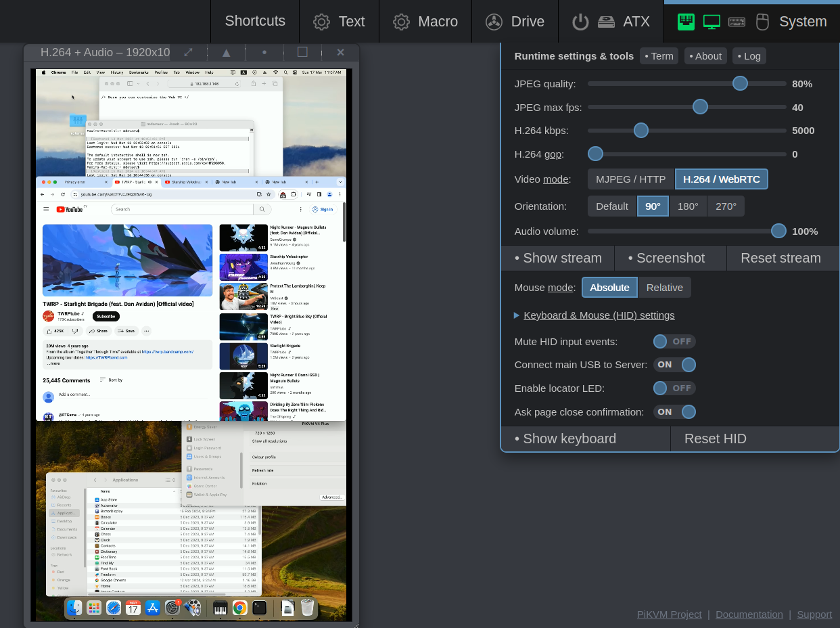Switch mouse mode to Relative
This screenshot has width=840, height=628.
(x=664, y=287)
